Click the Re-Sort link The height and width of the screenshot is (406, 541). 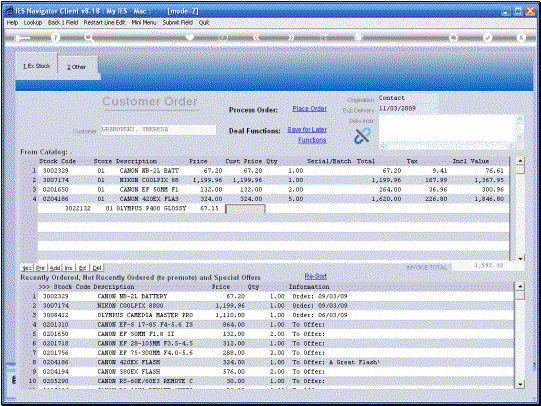click(x=316, y=276)
